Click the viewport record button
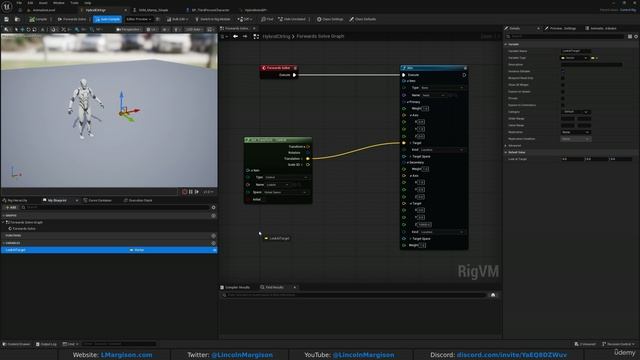Screen dimensions: 640x360 (x=184, y=191)
